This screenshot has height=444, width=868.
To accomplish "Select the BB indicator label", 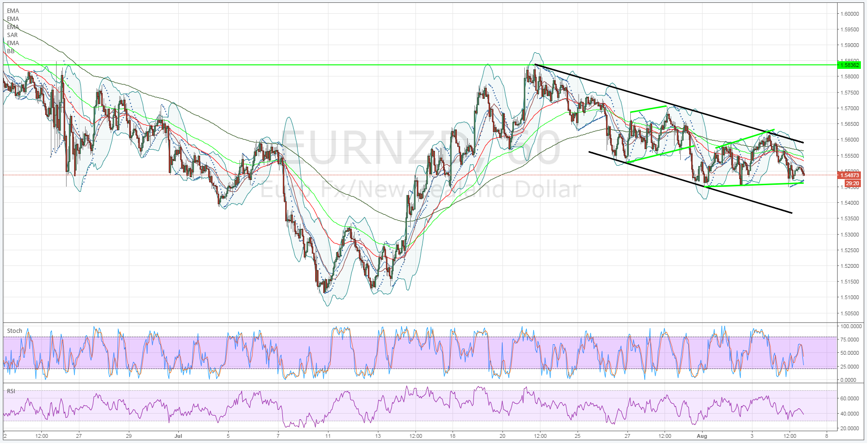I will (x=11, y=51).
